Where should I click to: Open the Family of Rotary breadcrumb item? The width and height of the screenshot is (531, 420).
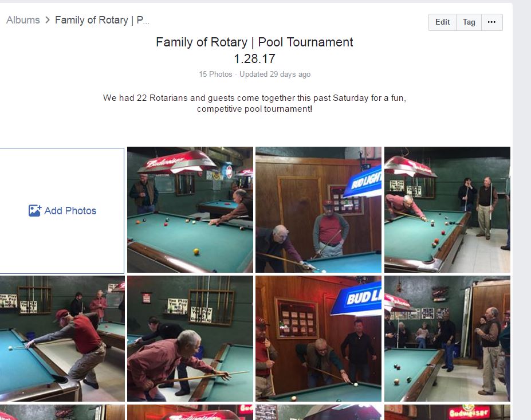(102, 20)
